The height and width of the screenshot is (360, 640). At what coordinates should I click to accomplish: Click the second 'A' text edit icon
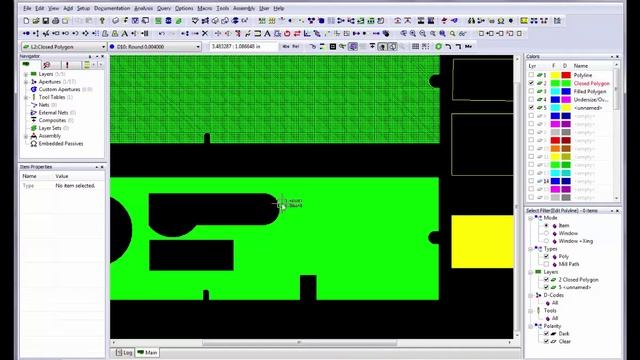pyautogui.click(x=267, y=33)
